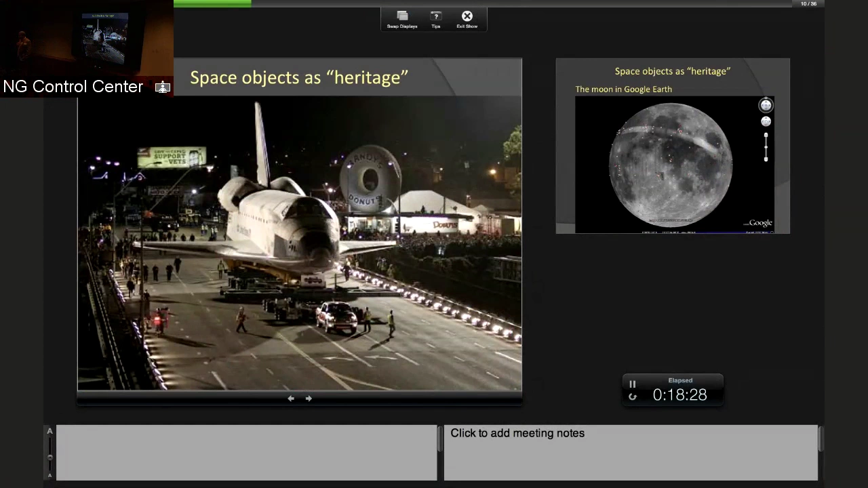Viewport: 868px width, 488px height.
Task: Click the small A to decrease notes text
Action: [50, 476]
